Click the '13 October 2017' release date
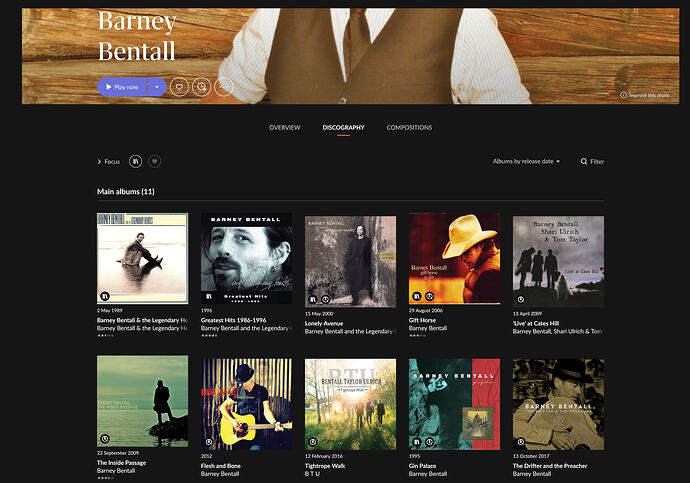This screenshot has width=690, height=483. pyautogui.click(x=531, y=456)
